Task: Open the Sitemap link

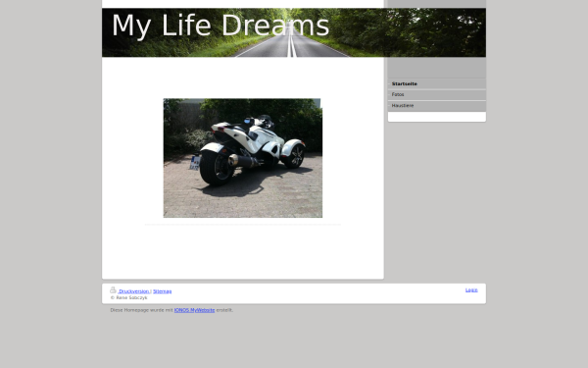Action: point(163,291)
